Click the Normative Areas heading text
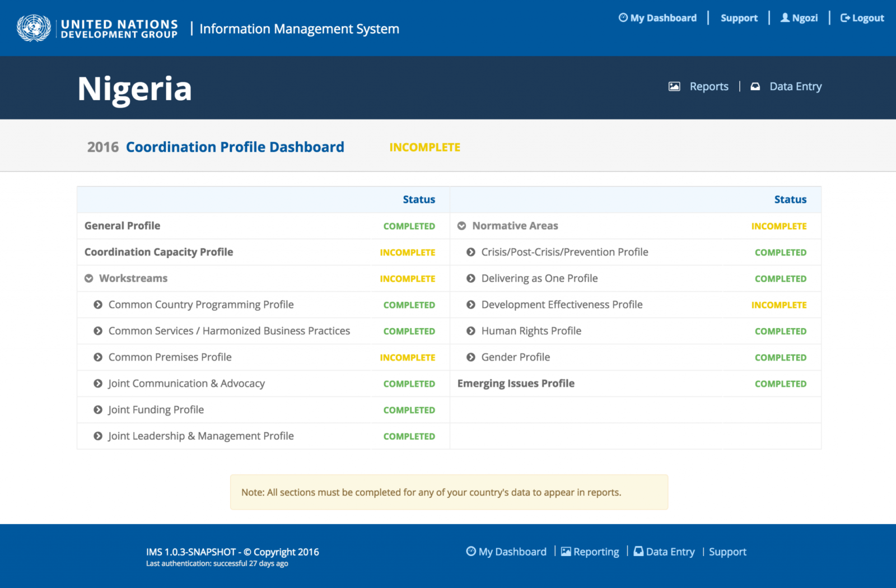The width and height of the screenshot is (896, 588). tap(515, 226)
